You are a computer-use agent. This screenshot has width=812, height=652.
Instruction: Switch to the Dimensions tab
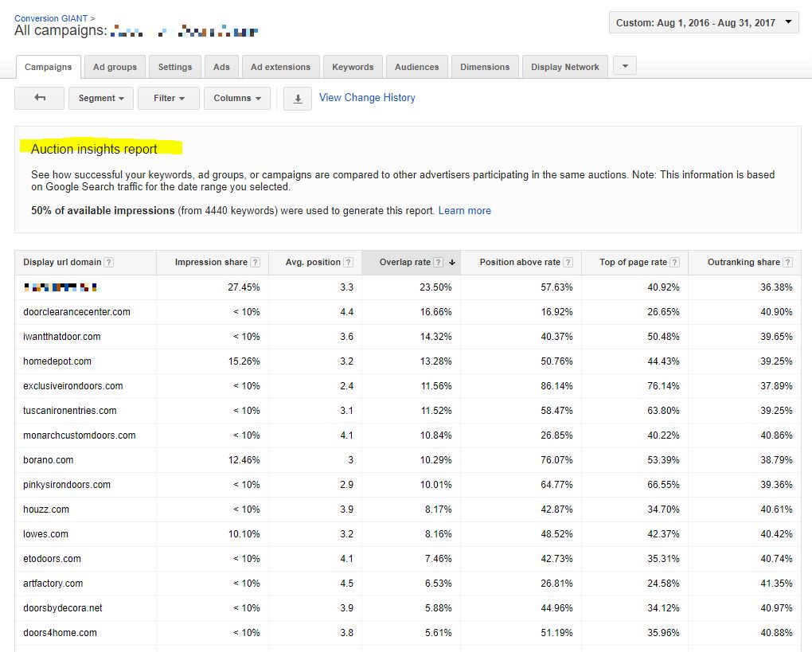[x=485, y=68]
